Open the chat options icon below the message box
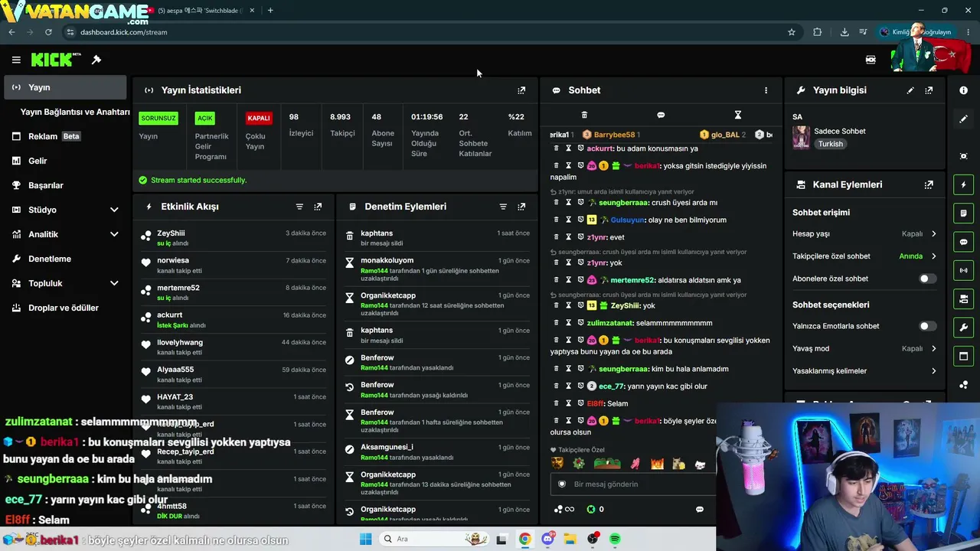This screenshot has height=551, width=980. [x=699, y=509]
